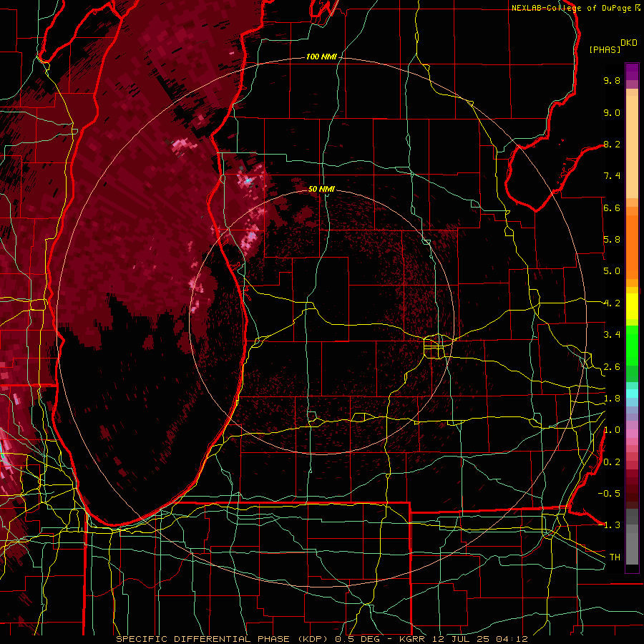Select the 1.0 scale value label
This screenshot has width=644, height=644.
(612, 430)
